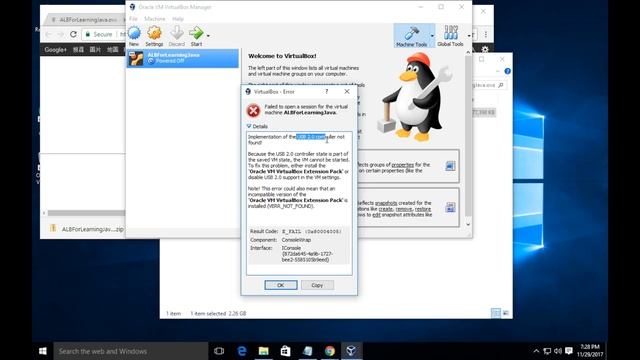The height and width of the screenshot is (360, 640).
Task: Click the 'restore' link in snapshot description
Action: 423,209
